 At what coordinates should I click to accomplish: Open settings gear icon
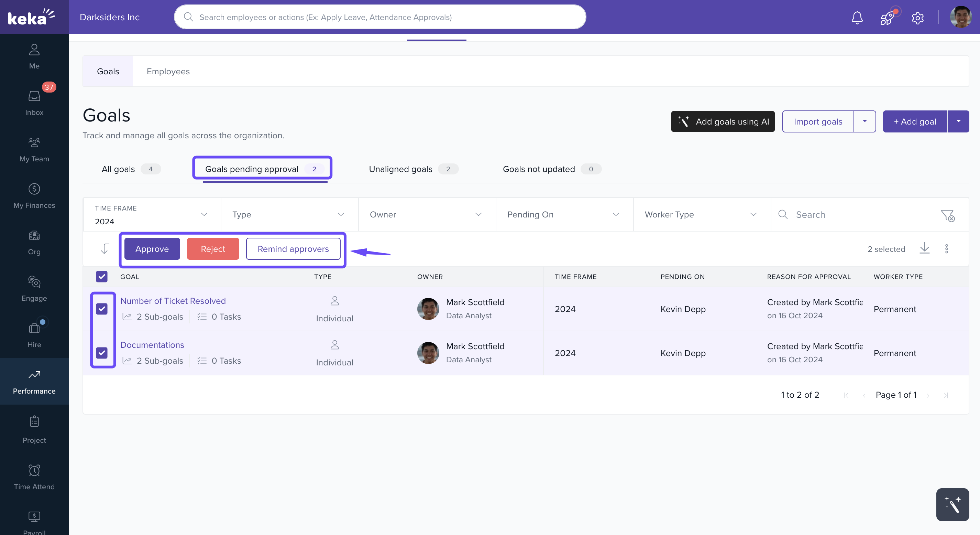[917, 18]
